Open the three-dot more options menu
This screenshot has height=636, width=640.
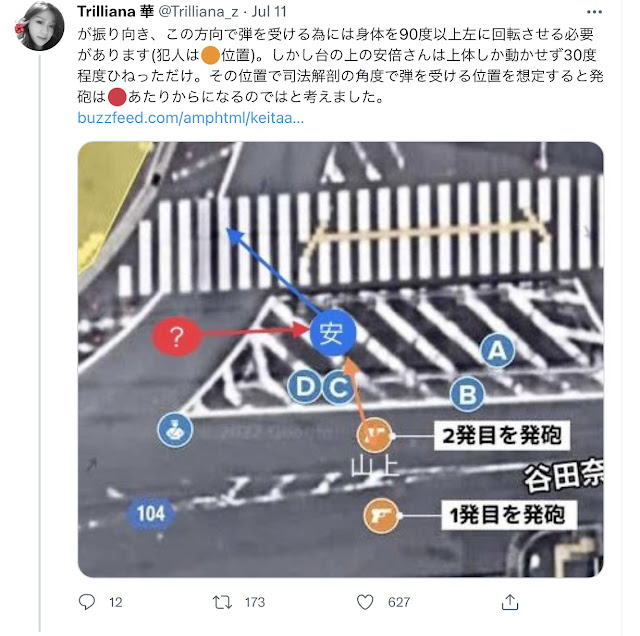(x=594, y=12)
